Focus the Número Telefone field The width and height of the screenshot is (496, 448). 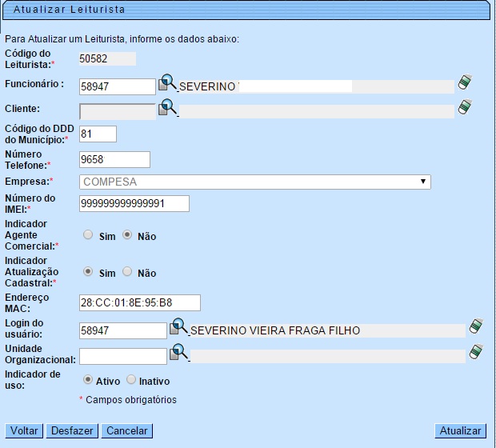click(x=114, y=159)
